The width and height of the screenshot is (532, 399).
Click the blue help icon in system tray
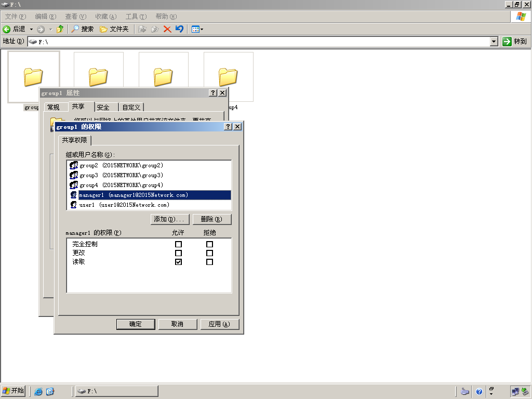[479, 392]
